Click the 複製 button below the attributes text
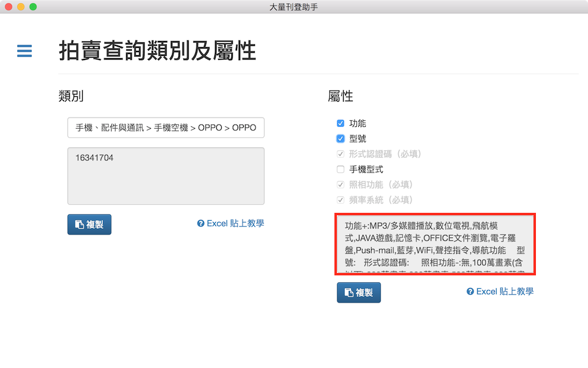588x368 pixels. click(x=359, y=293)
